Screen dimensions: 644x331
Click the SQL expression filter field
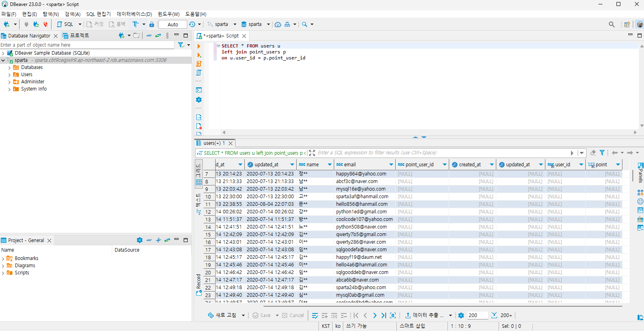[442, 153]
